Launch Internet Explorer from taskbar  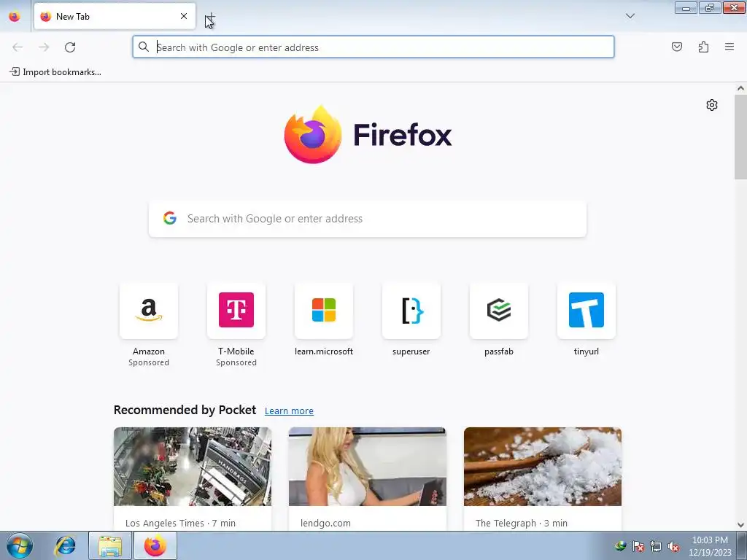(x=65, y=545)
